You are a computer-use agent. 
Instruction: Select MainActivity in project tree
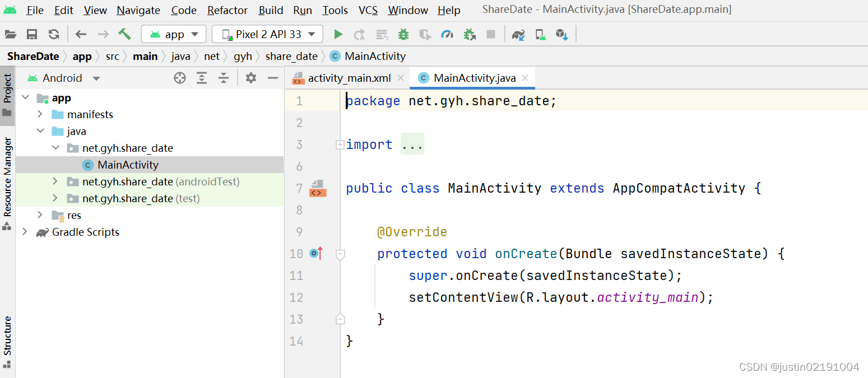pos(150,165)
